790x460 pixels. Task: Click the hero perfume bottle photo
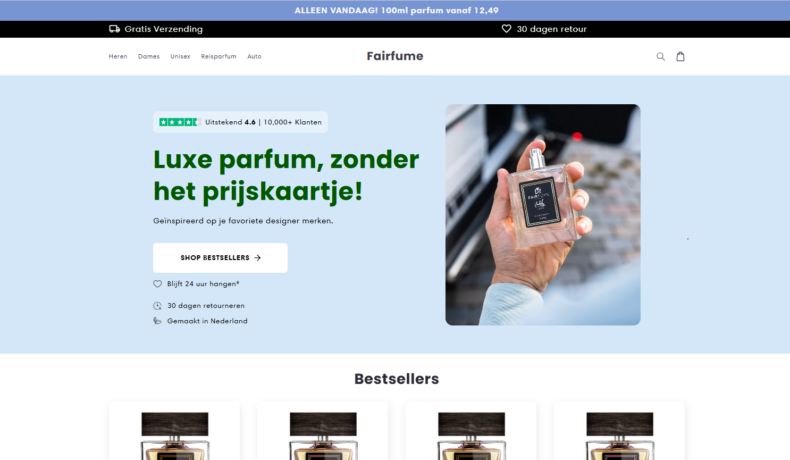(x=543, y=215)
